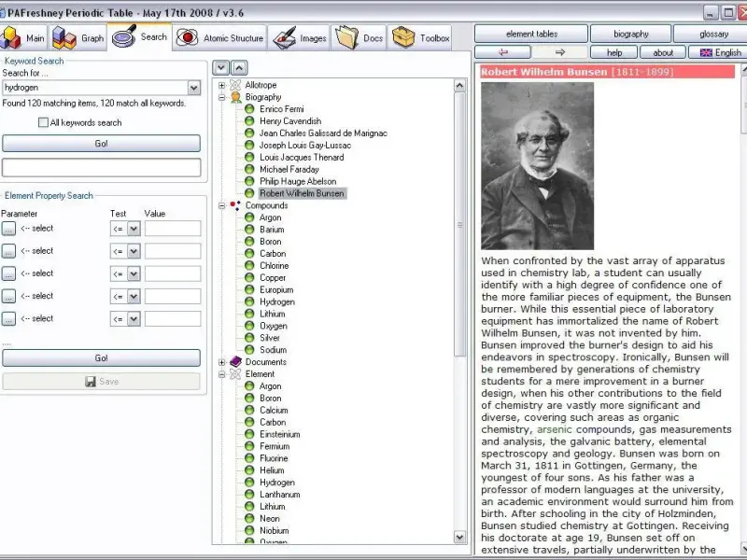Select Helium under Element

272,470
